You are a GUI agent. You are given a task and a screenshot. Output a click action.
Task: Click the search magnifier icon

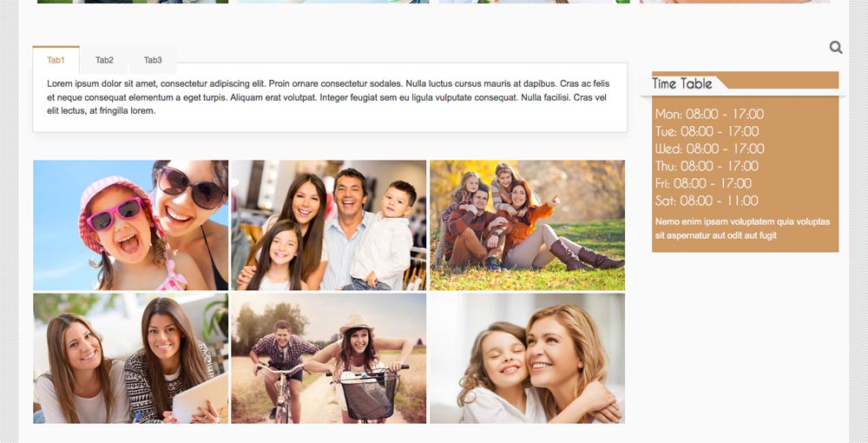836,48
